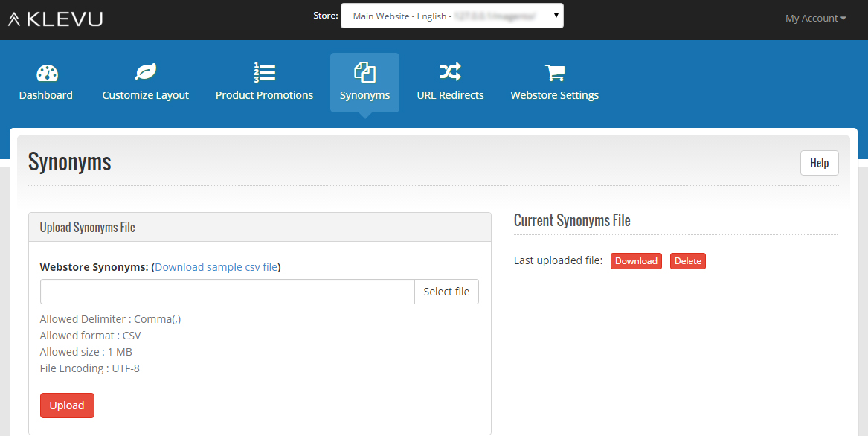The width and height of the screenshot is (868, 436).
Task: Download the last uploaded synonyms file
Action: pos(636,261)
